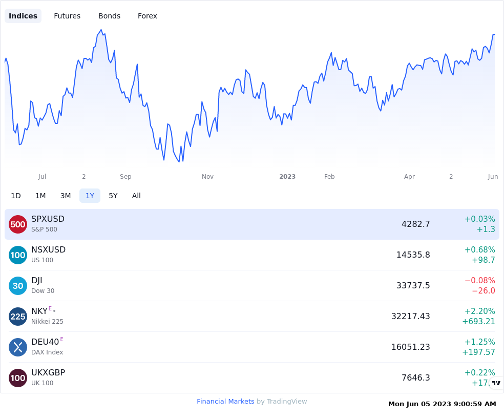Click the +0.03% change for SPXUSD
The image size is (504, 420).
tap(480, 219)
